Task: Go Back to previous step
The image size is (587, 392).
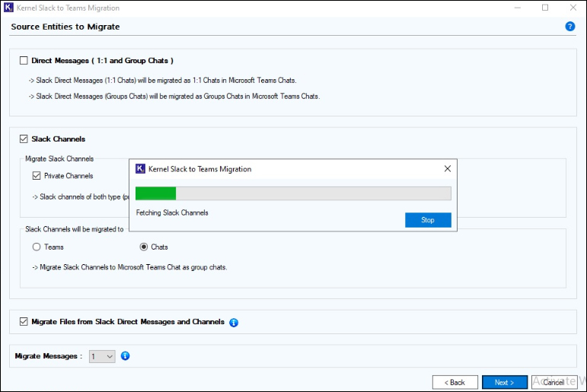Action: (x=455, y=382)
